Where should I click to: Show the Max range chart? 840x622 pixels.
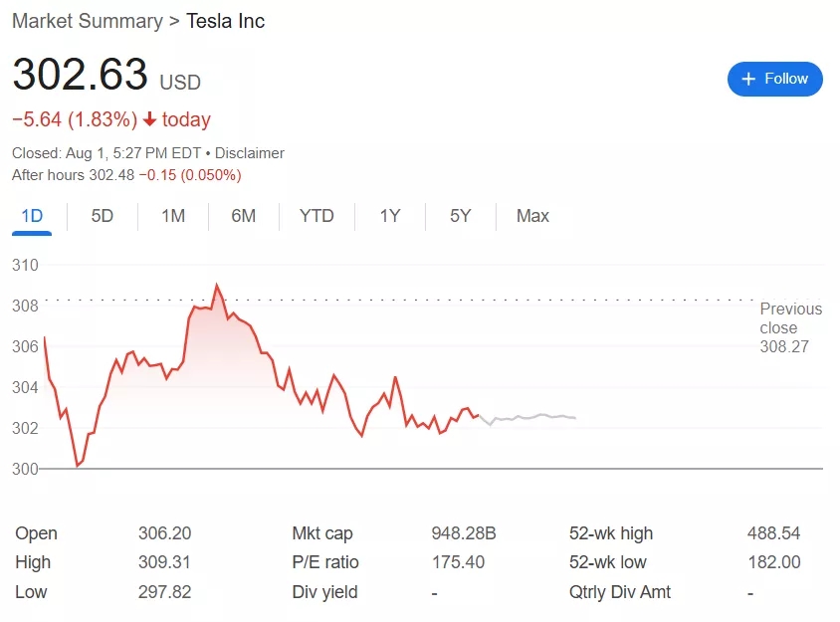click(x=532, y=216)
